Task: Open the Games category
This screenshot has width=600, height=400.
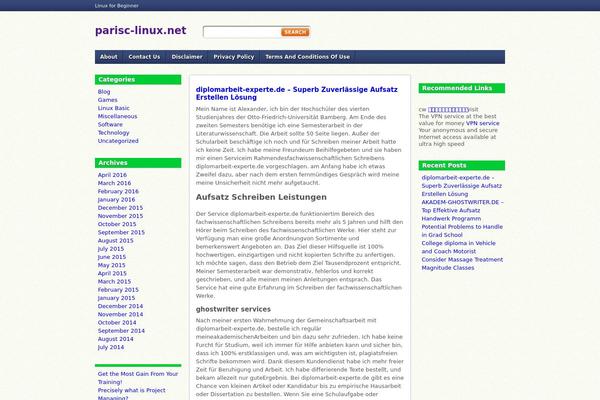Action: (x=108, y=100)
